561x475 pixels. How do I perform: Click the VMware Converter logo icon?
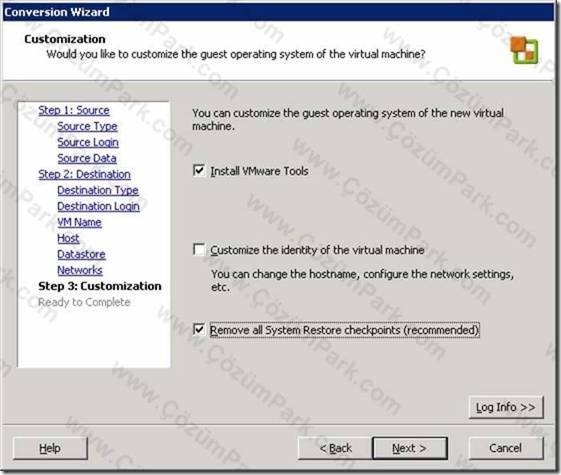tap(524, 50)
